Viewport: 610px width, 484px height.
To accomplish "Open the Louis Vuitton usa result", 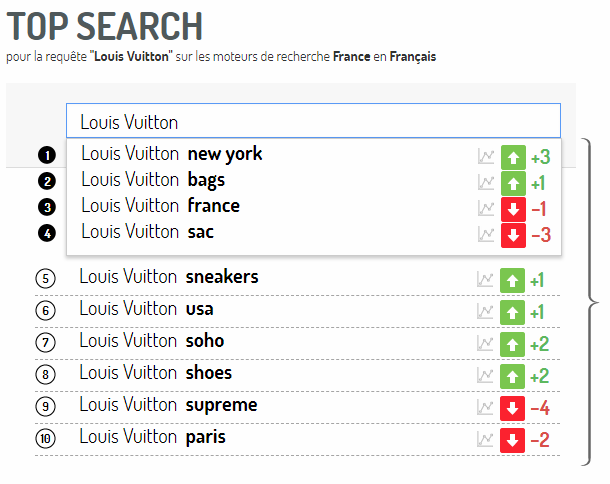I will pos(146,309).
